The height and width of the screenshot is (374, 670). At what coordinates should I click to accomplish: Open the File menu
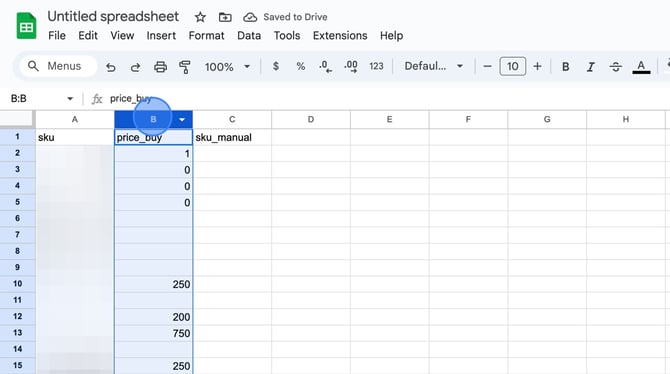[x=57, y=35]
